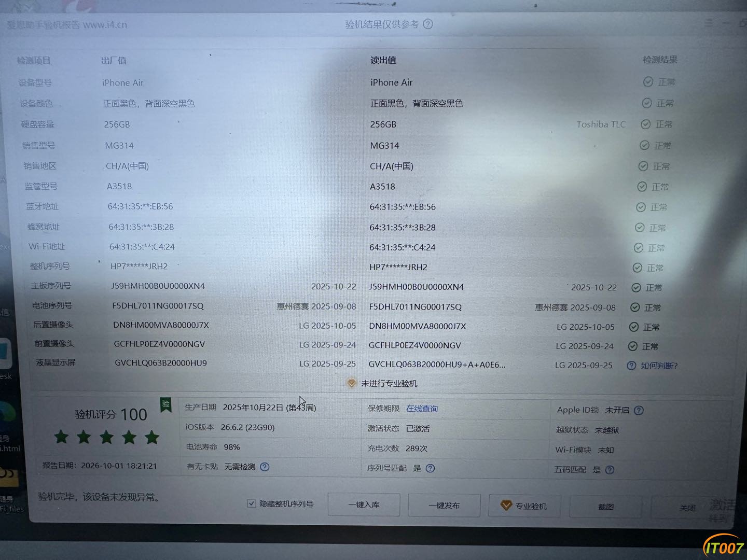This screenshot has width=747, height=560.
Task: Click the 读出值 column header
Action: [x=383, y=60]
